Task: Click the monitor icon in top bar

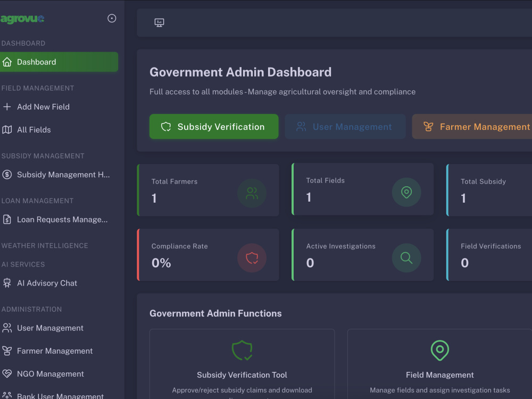Action: tap(159, 23)
